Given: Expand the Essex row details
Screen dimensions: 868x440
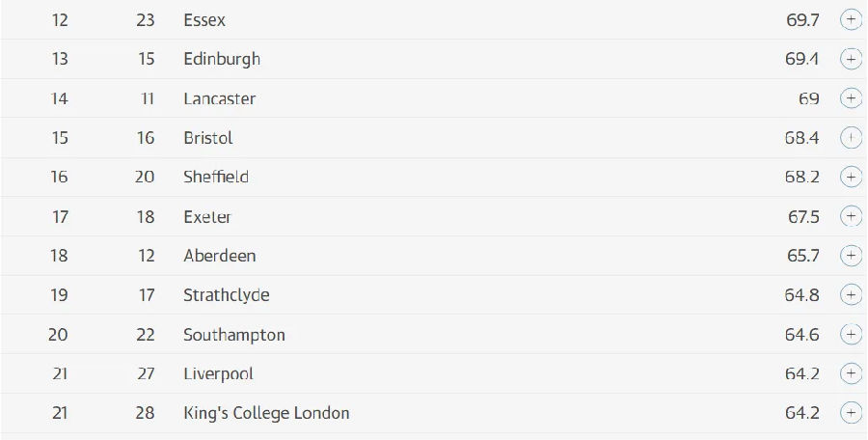Looking at the screenshot, I should click(851, 19).
